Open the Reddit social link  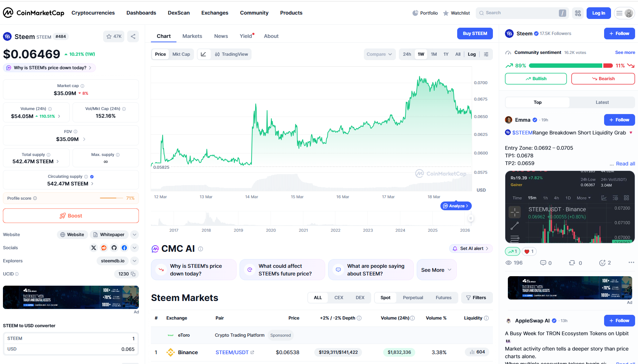104,248
